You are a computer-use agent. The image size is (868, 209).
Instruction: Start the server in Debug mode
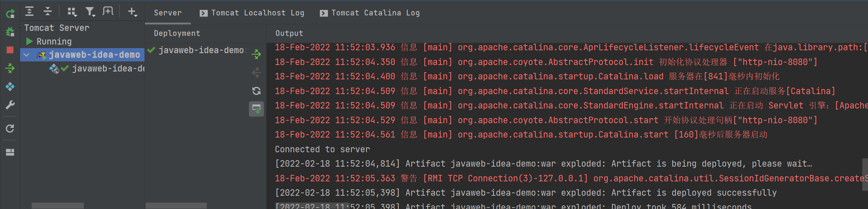10,32
